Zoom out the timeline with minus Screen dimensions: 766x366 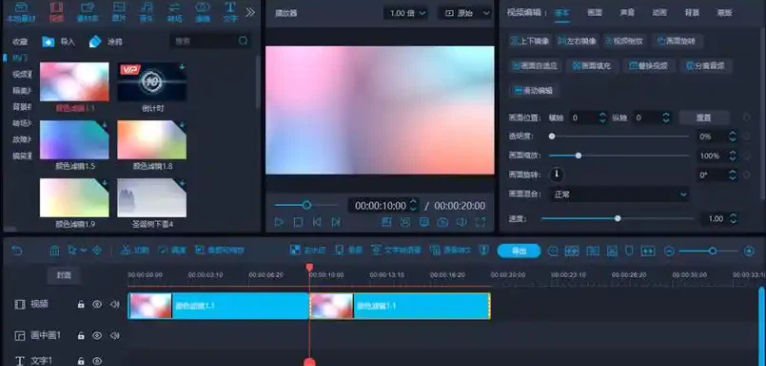click(669, 251)
